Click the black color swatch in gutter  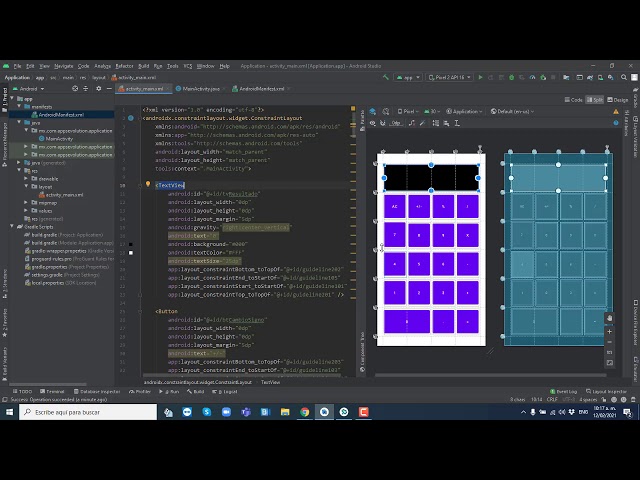[131, 244]
